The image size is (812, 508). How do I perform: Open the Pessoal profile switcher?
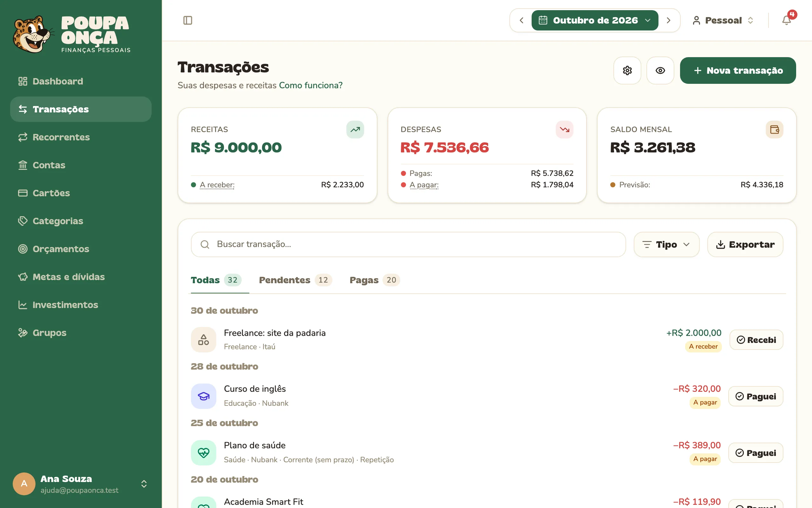pyautogui.click(x=724, y=21)
